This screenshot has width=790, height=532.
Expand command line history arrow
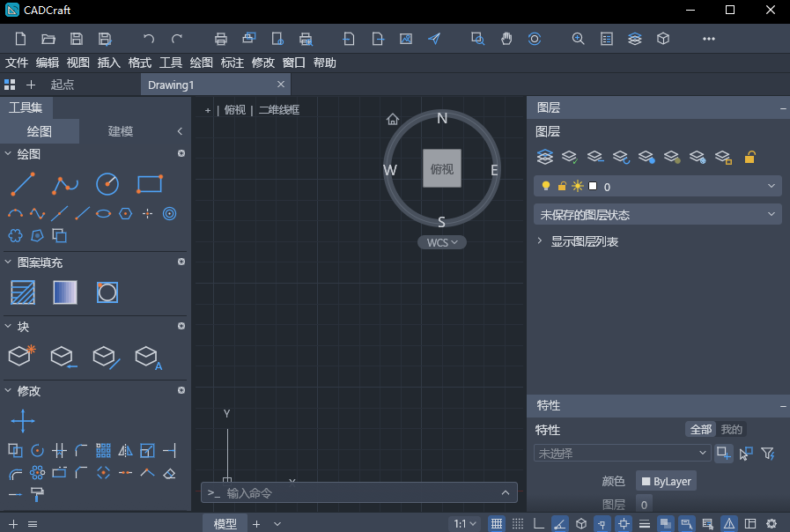tap(506, 492)
